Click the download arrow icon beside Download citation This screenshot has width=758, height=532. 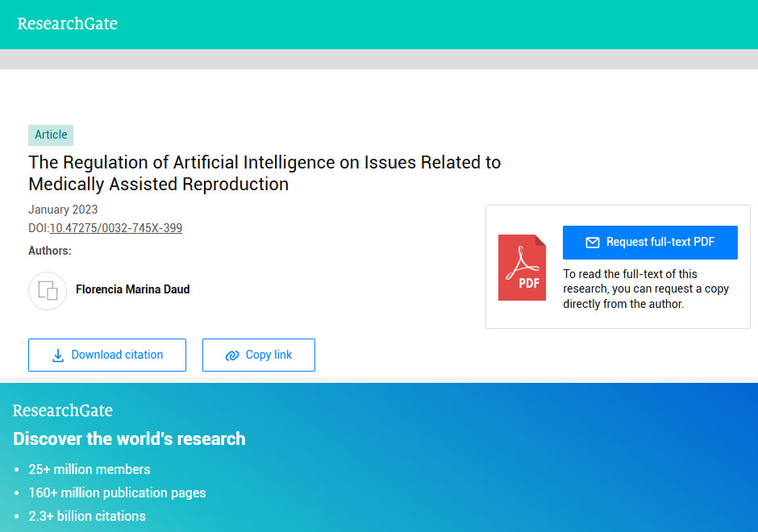click(58, 355)
